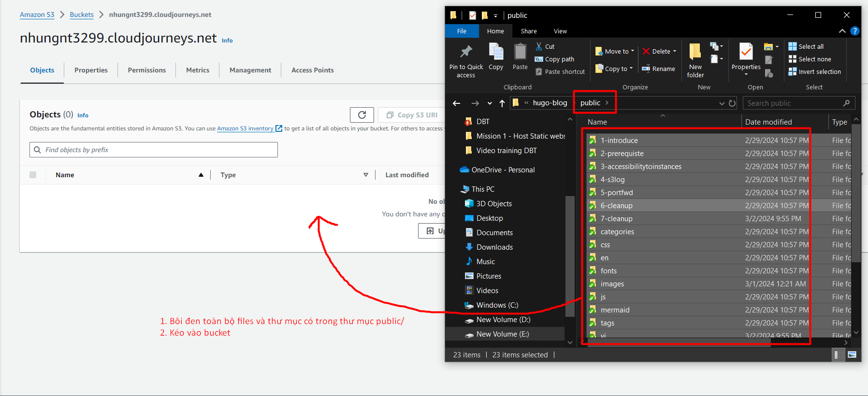Click the Amazon S3 breadcrumb link
Image resolution: width=868 pixels, height=396 pixels.
click(x=37, y=14)
